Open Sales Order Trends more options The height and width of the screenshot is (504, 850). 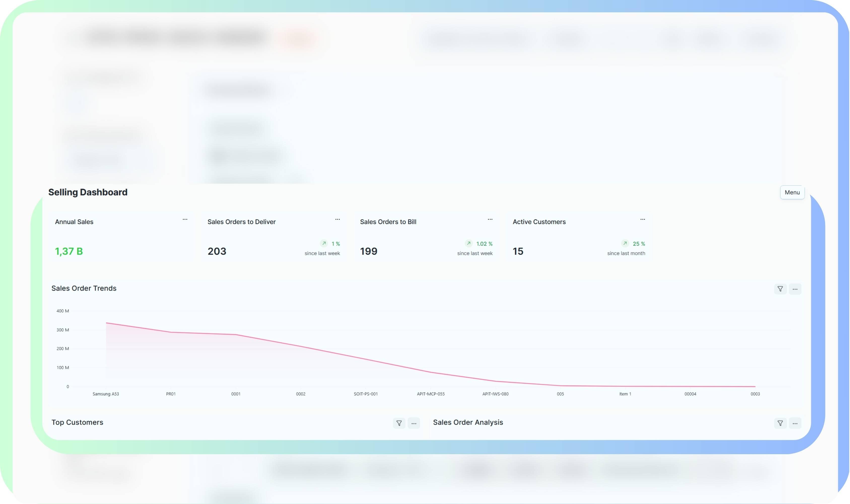[795, 289]
